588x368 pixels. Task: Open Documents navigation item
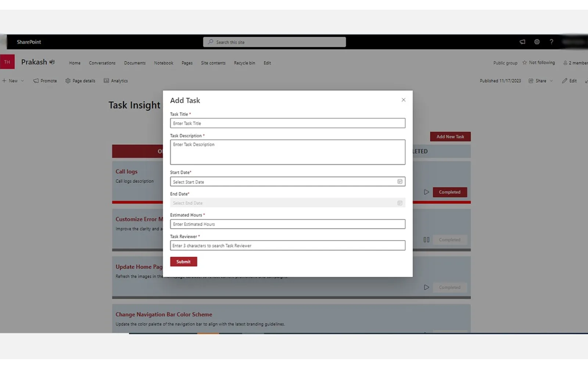click(x=135, y=63)
